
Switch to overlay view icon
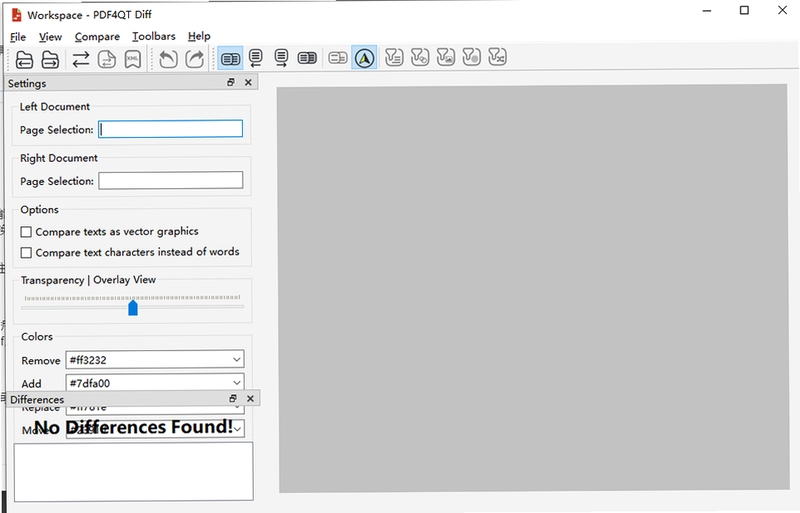click(307, 58)
